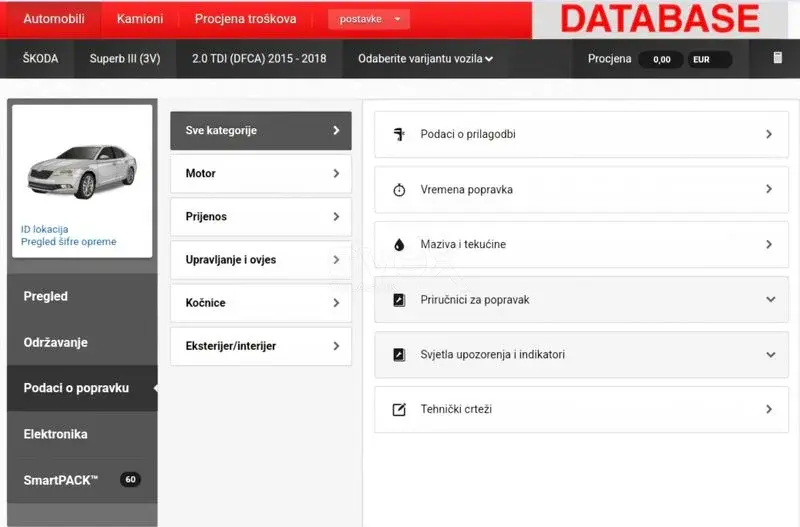Switch to the Kamioni tab

coord(140,19)
